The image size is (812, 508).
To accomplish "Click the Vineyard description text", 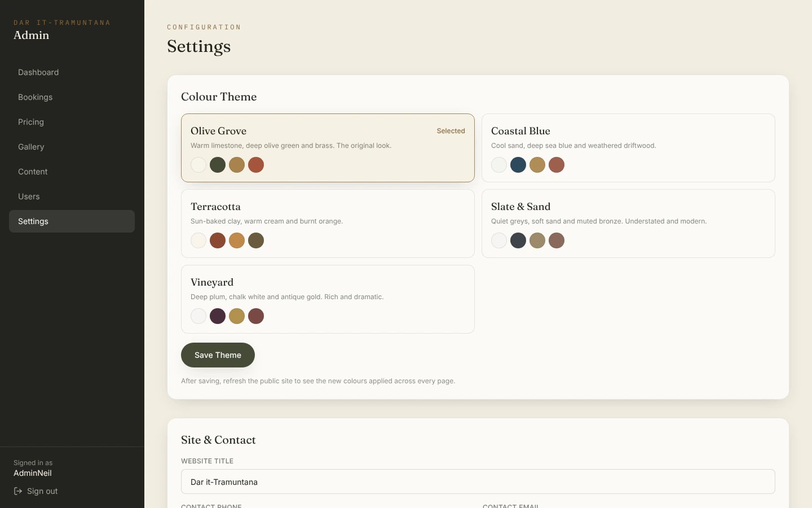I will 287,297.
